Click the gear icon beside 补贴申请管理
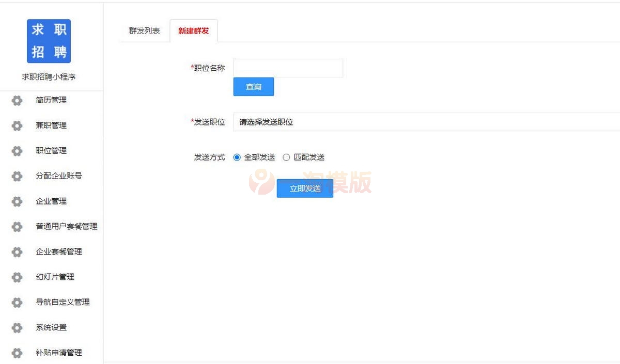 [17, 353]
